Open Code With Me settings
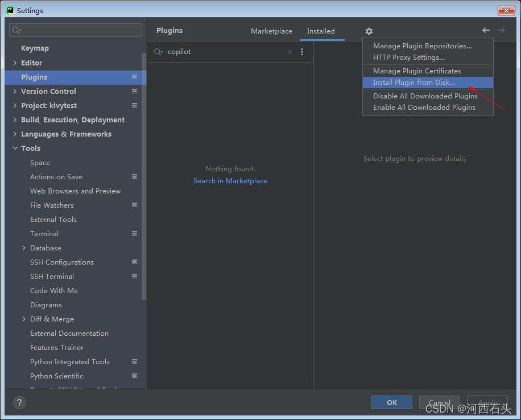The height and width of the screenshot is (420, 521). coord(54,291)
